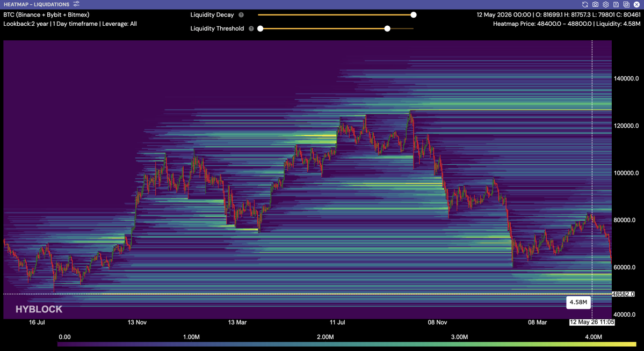Click color legend 4.00M label
This screenshot has height=351, width=644.
click(594, 337)
